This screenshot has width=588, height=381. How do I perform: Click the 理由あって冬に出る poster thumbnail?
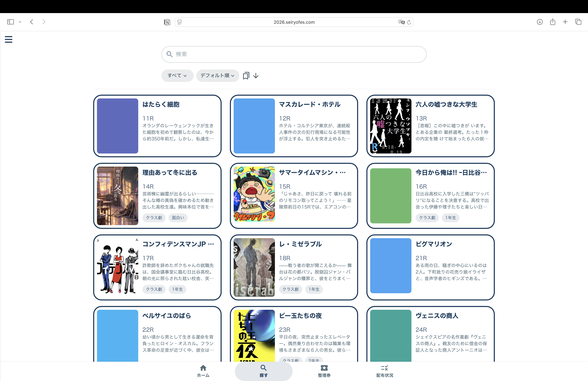[118, 195]
